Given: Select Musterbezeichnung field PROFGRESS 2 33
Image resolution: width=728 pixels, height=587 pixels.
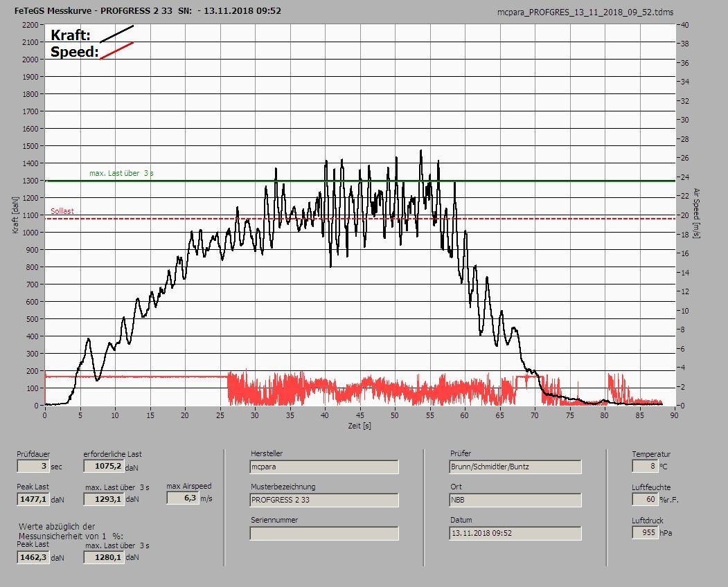Looking at the screenshot, I should point(324,500).
